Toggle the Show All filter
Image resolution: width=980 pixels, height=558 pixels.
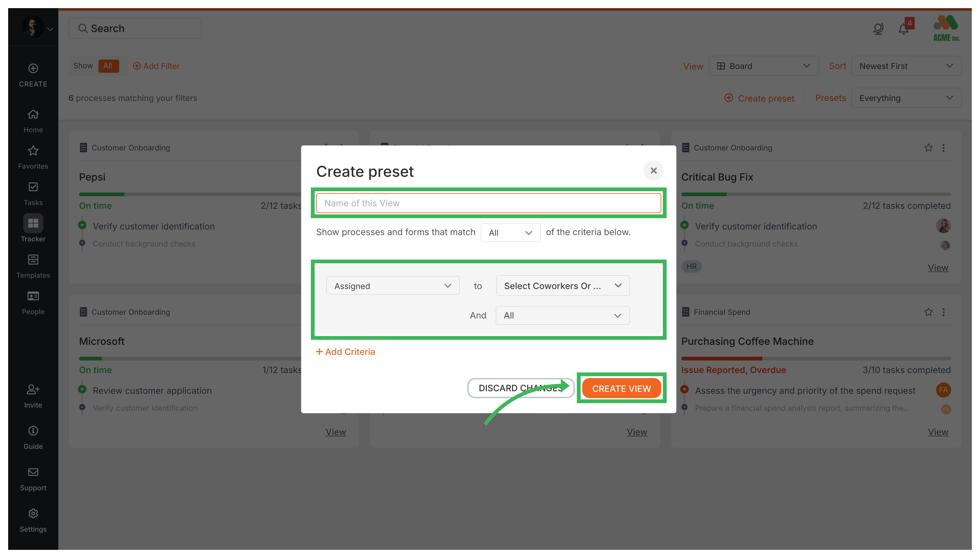click(x=108, y=66)
